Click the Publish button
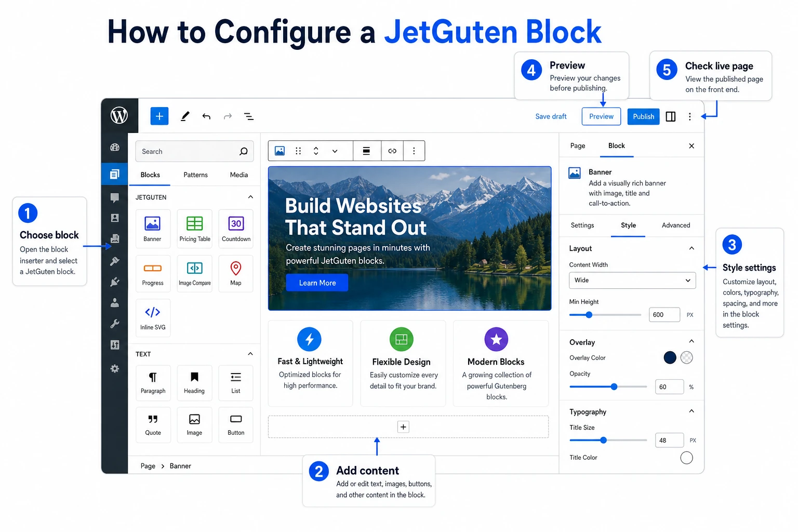This screenshot has width=798, height=532. (x=644, y=116)
